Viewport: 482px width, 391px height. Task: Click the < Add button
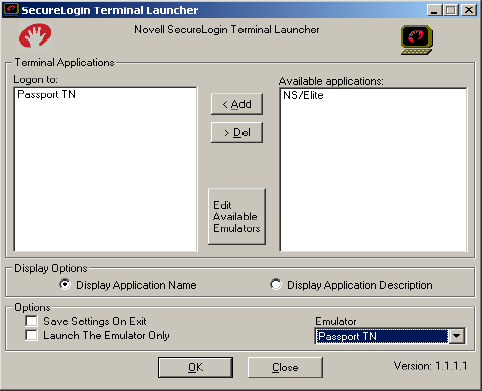coord(237,104)
